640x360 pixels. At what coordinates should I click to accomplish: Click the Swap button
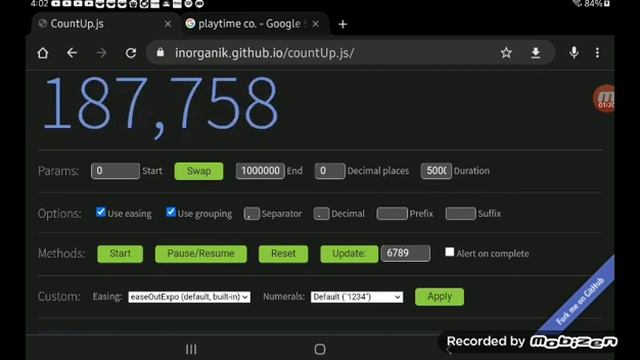(199, 171)
